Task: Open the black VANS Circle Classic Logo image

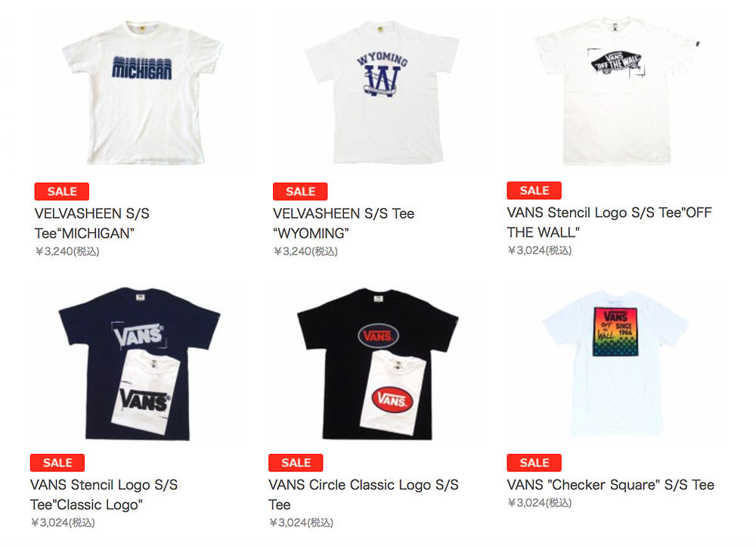Action: click(377, 364)
